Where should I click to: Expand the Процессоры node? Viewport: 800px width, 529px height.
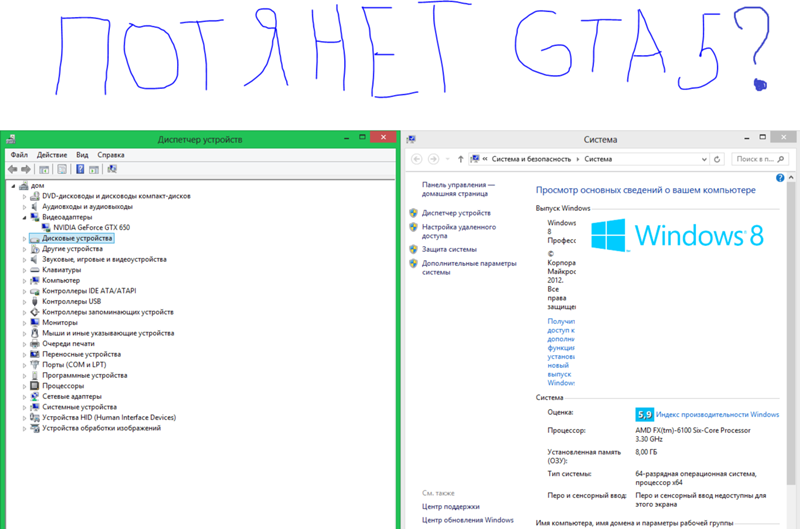coord(24,386)
